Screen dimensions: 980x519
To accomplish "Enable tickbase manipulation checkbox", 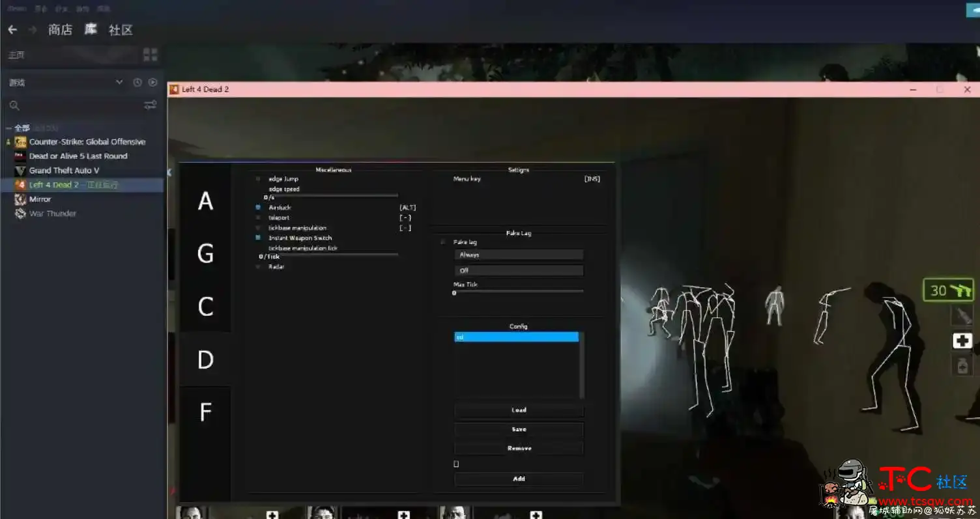I will coord(258,228).
